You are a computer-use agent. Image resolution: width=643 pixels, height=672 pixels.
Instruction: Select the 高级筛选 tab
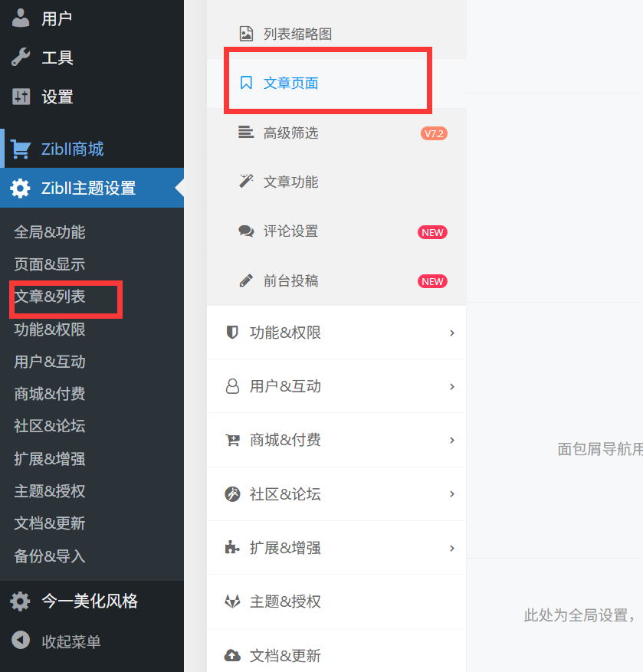tap(336, 133)
